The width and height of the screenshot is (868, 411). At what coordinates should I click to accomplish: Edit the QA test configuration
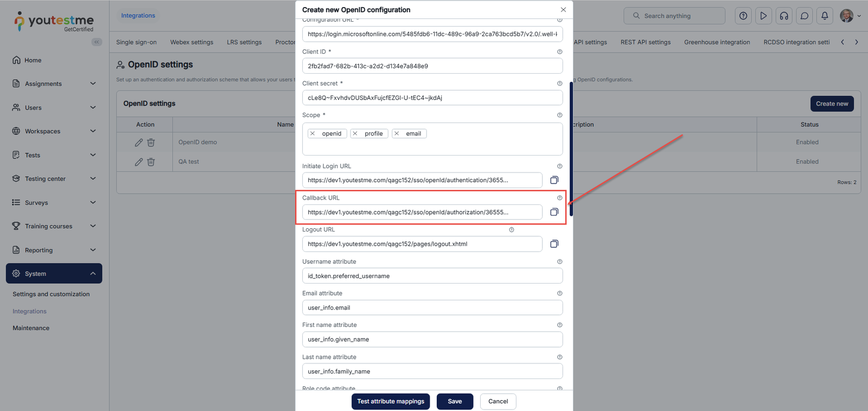click(139, 162)
